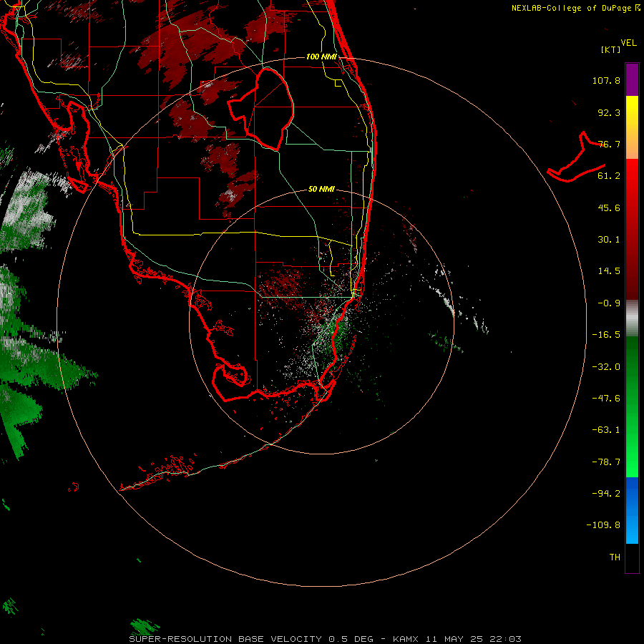Click the purple segment of color bar
This screenshot has height=644, width=644.
pos(632,79)
